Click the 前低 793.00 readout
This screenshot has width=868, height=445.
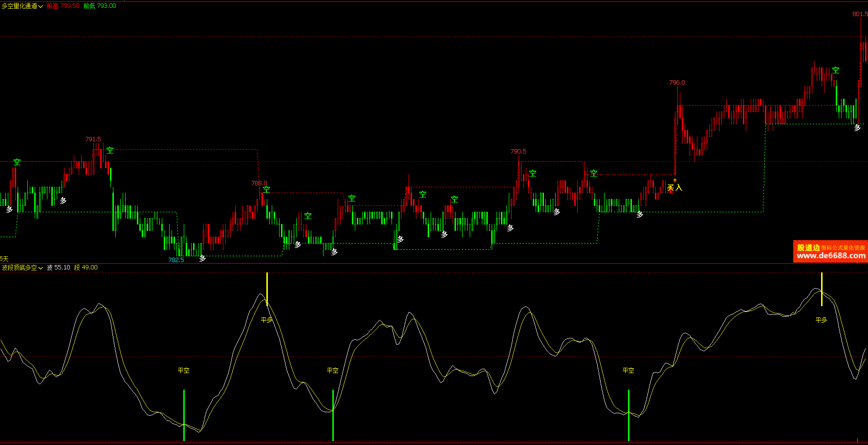point(100,6)
